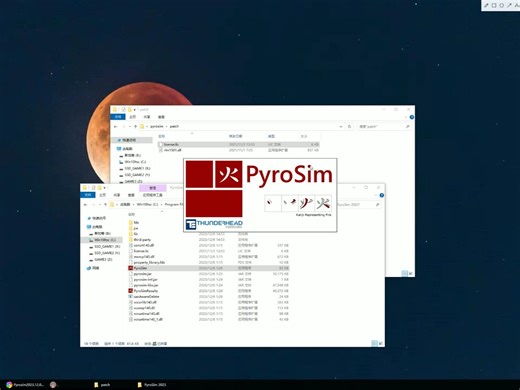Open blue File tab in patch window
This screenshot has height=390, width=520.
[118, 117]
